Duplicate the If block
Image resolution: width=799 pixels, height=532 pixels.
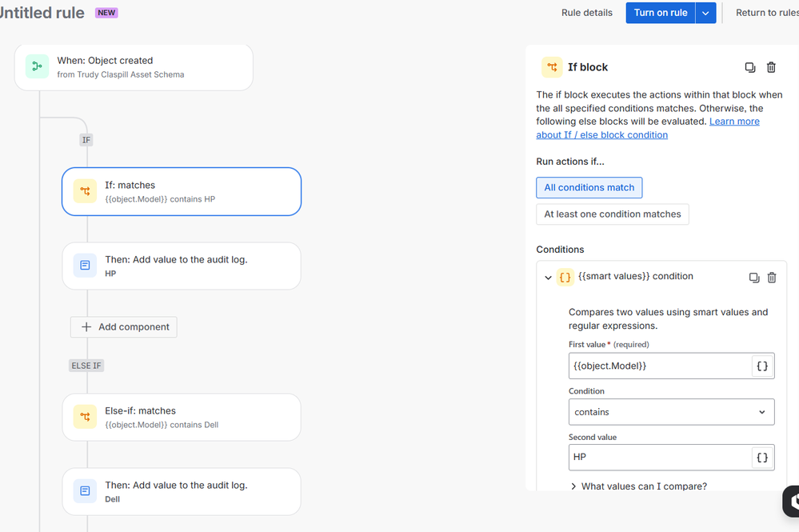[x=750, y=68]
